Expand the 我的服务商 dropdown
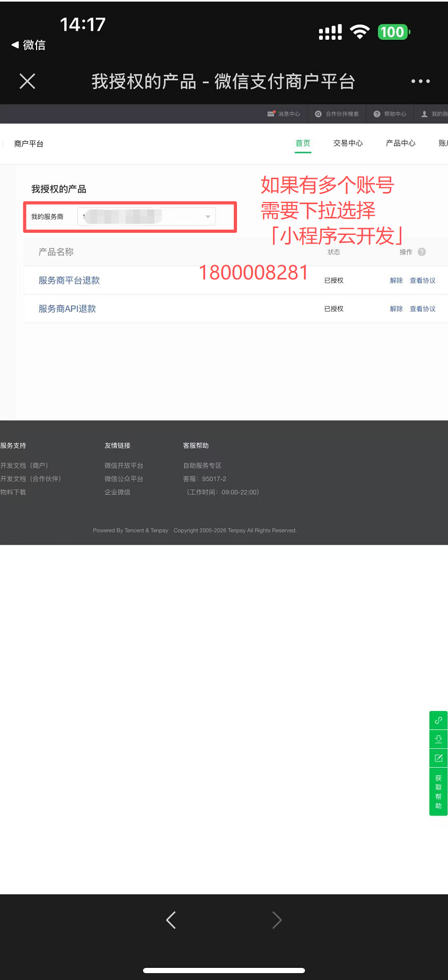Image resolution: width=448 pixels, height=980 pixels. [207, 217]
